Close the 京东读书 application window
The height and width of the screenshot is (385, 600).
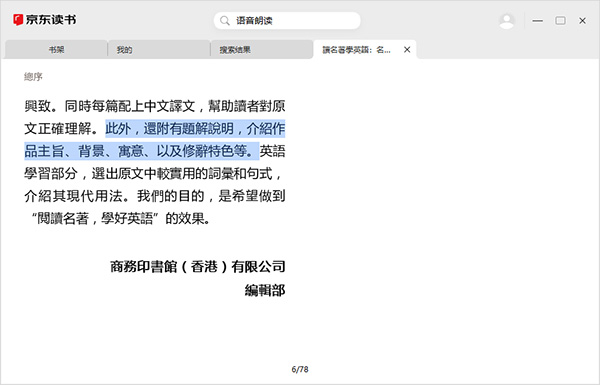click(582, 21)
